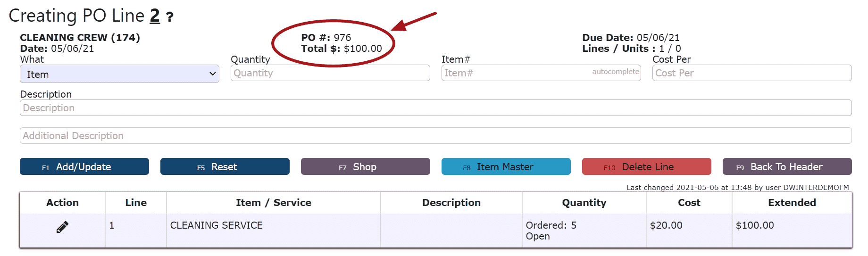Go Back To Header
Viewport: 868px width, 256px height.
(787, 166)
